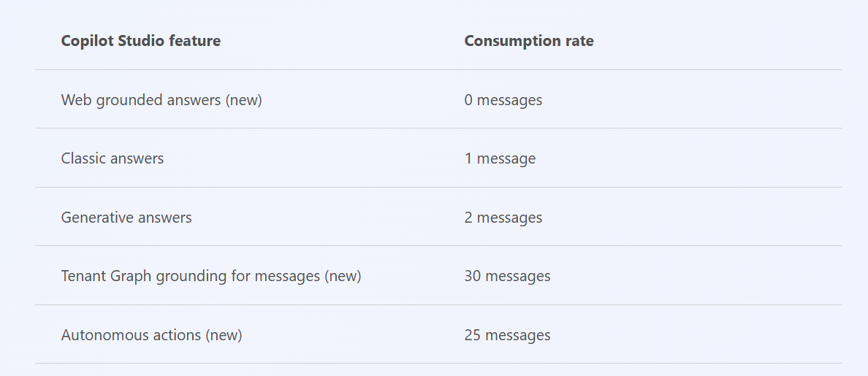The width and height of the screenshot is (868, 376).
Task: Select the "Web grounded answers" feature cell
Action: (x=161, y=100)
